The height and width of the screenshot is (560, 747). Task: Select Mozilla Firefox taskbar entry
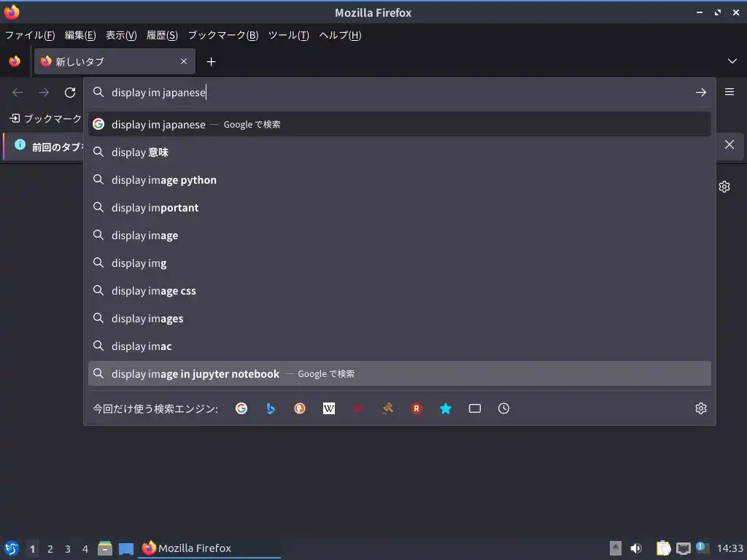[x=209, y=548]
